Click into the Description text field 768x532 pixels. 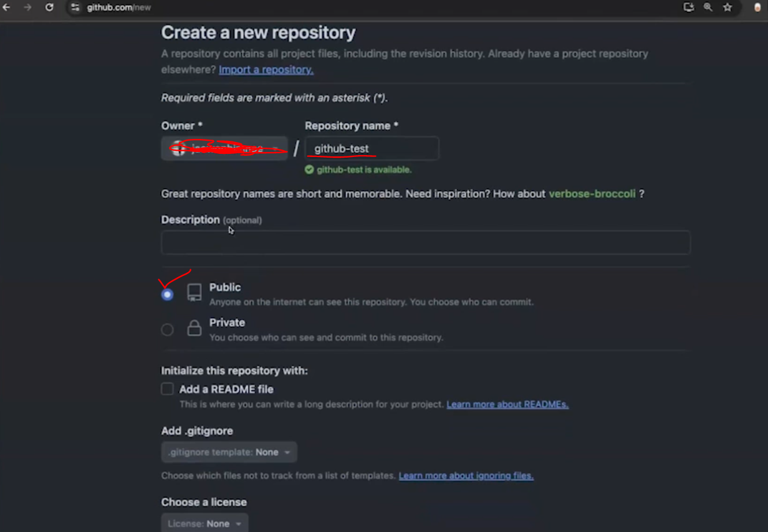coord(426,242)
